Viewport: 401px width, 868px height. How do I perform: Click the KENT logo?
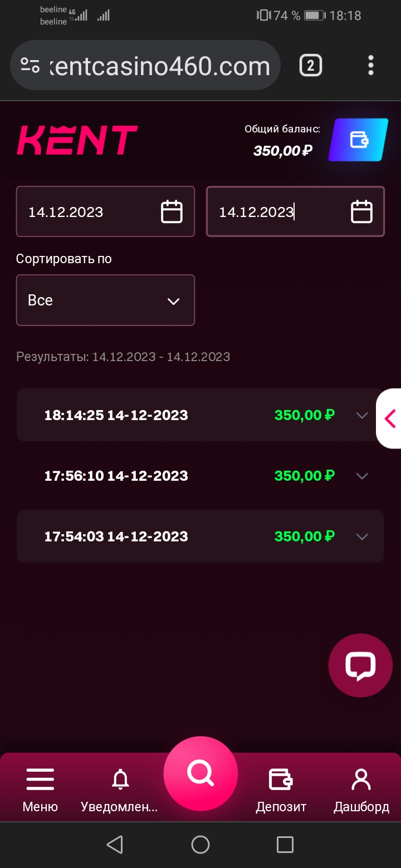coord(77,140)
